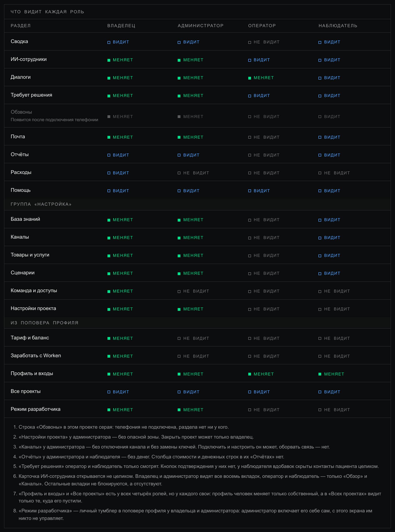Click the «Товары и услуги» row label

coord(30,255)
